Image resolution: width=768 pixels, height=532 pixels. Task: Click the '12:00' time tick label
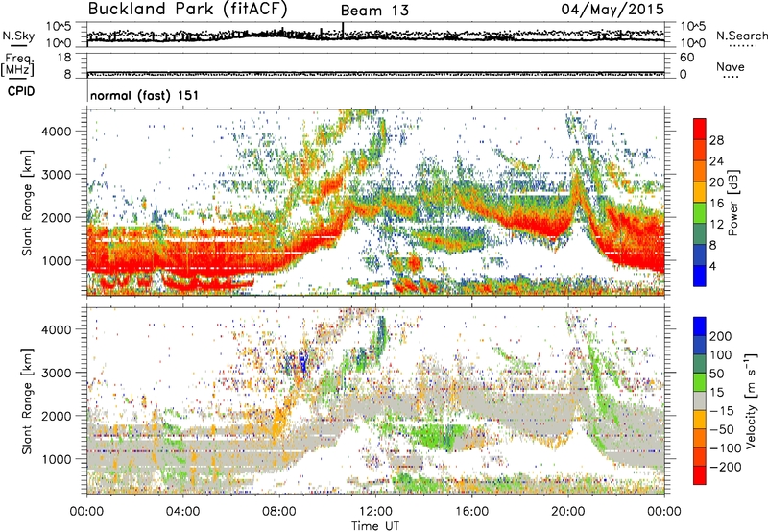click(x=375, y=512)
